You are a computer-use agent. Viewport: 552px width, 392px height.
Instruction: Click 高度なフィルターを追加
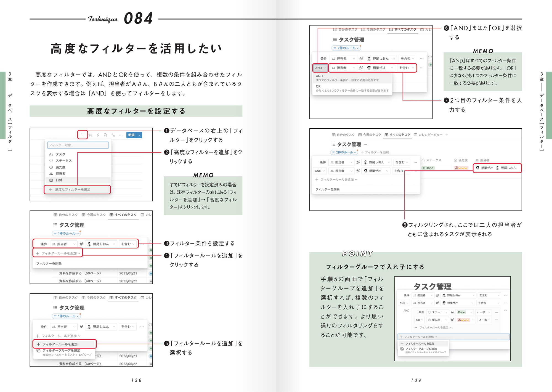(x=78, y=190)
